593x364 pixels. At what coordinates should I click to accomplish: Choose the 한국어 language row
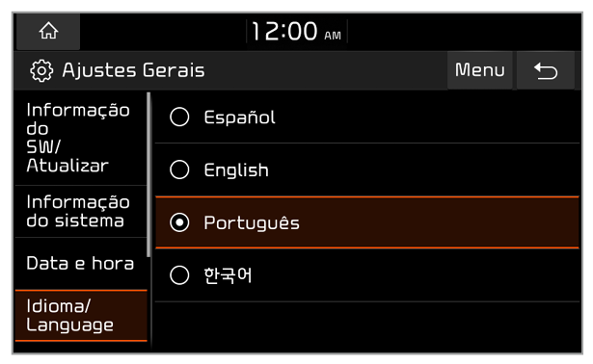coord(366,275)
